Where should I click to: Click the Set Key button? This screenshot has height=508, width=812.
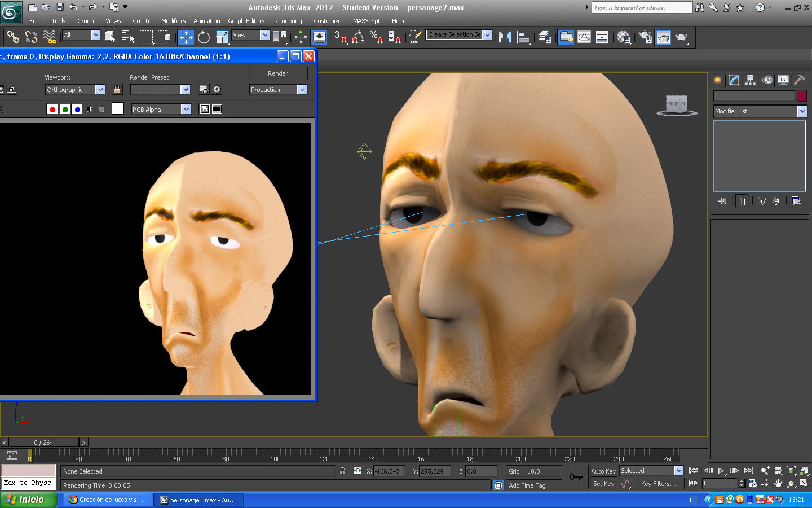(603, 484)
